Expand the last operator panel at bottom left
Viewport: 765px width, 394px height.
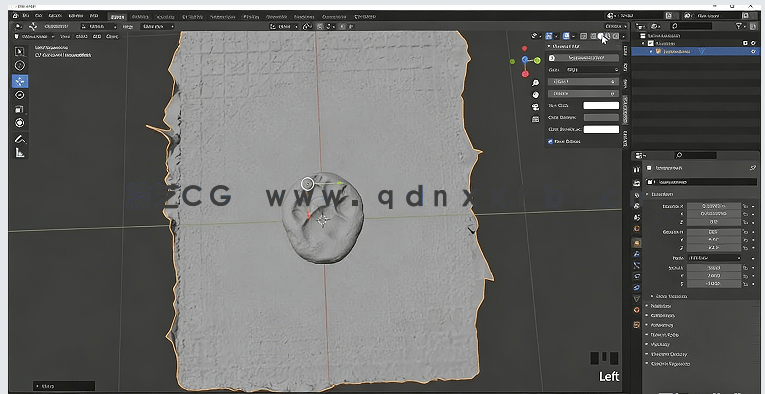point(63,386)
